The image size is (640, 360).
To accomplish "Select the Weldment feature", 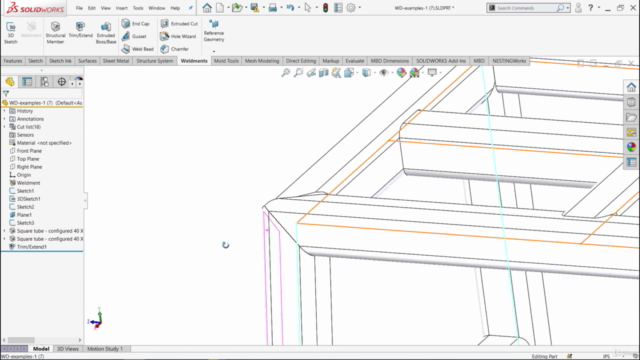I will tap(28, 183).
